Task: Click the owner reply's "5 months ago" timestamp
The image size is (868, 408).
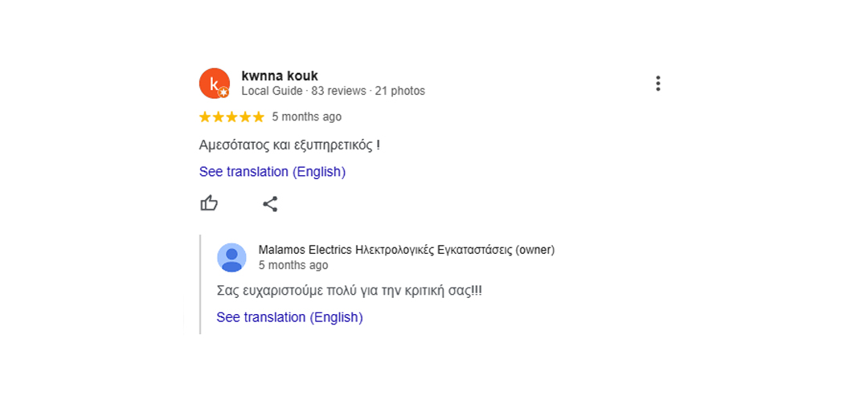Action: (x=293, y=265)
